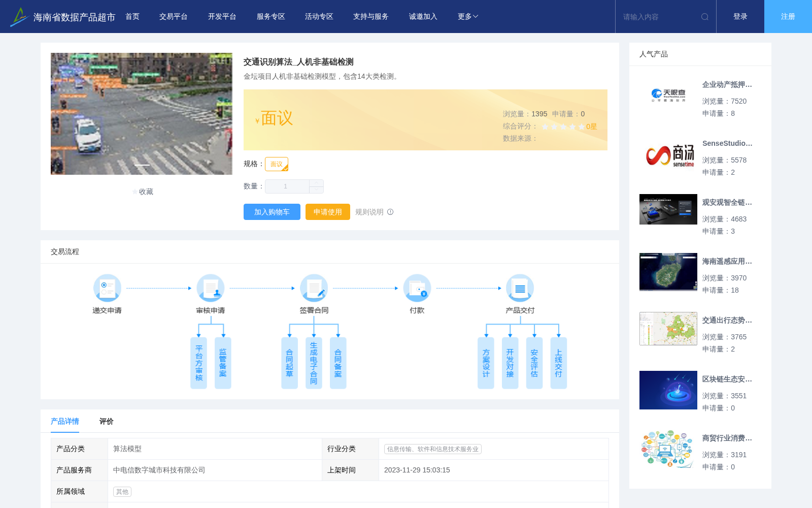
Task: Click the 天眼查 product logo
Action: [x=668, y=95]
